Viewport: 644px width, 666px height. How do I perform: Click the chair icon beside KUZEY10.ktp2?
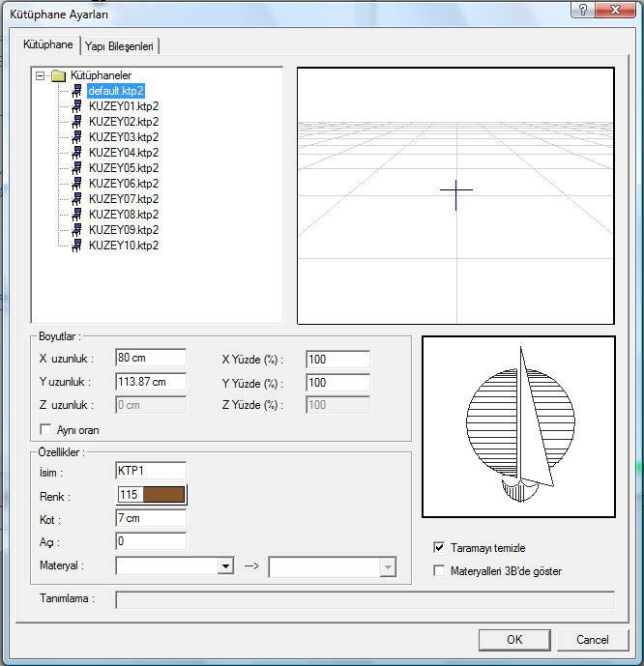coord(77,246)
